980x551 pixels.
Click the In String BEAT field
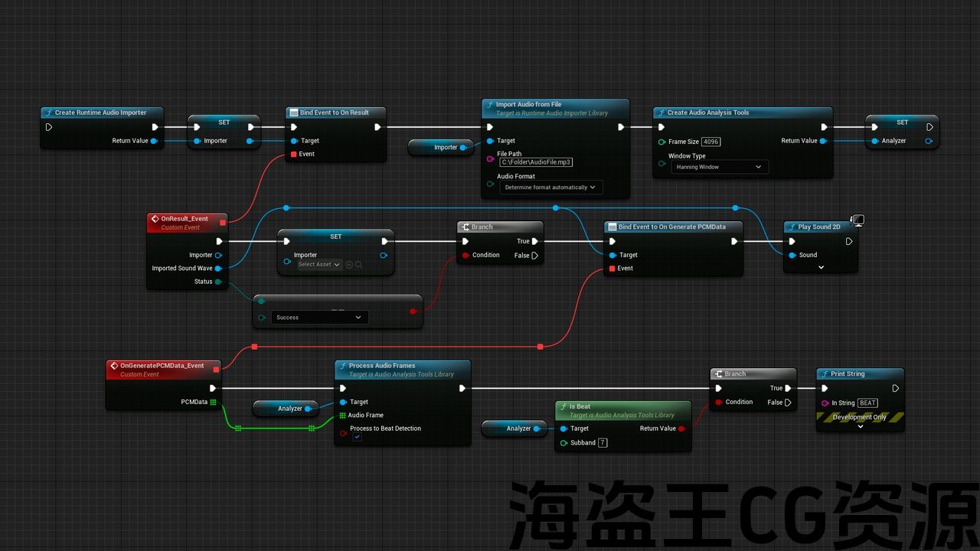[x=867, y=403]
